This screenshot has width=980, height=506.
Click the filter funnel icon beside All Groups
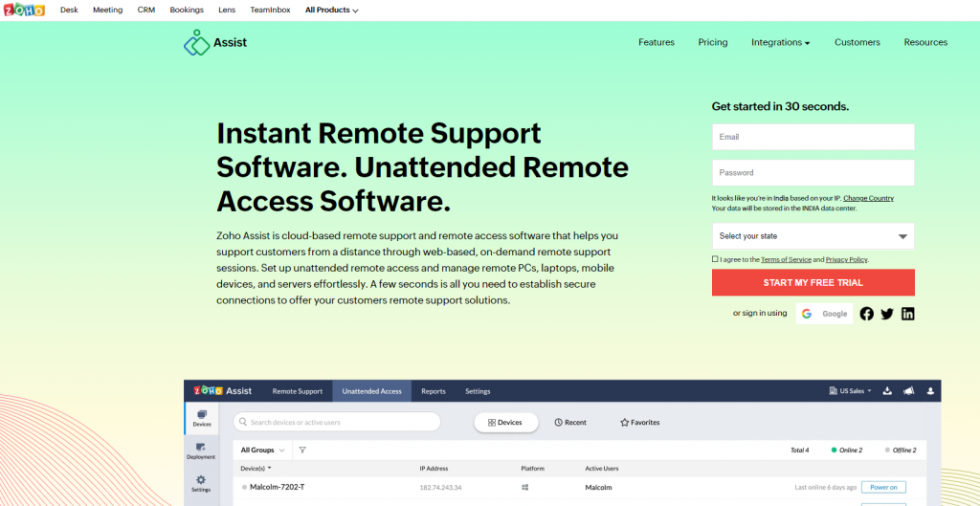tap(301, 450)
